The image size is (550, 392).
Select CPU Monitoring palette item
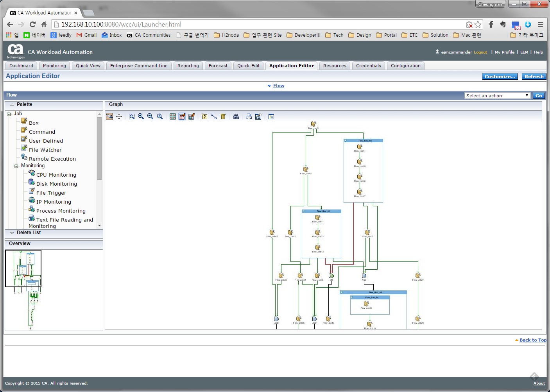tap(56, 175)
